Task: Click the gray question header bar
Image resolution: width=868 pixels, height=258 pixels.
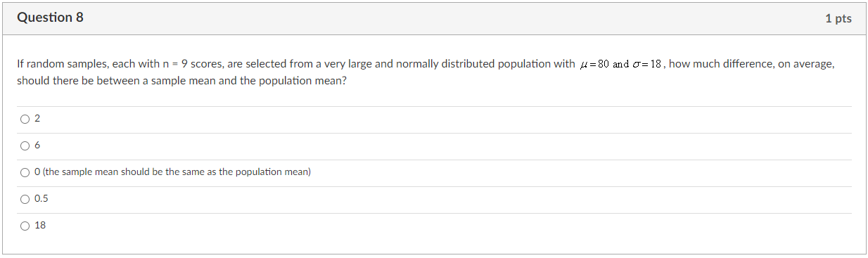Action: point(434,18)
